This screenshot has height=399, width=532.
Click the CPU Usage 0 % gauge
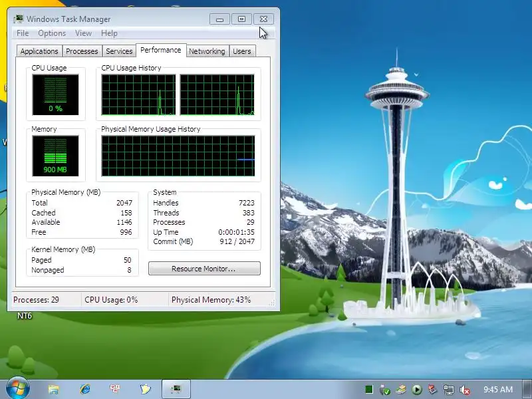pos(55,94)
